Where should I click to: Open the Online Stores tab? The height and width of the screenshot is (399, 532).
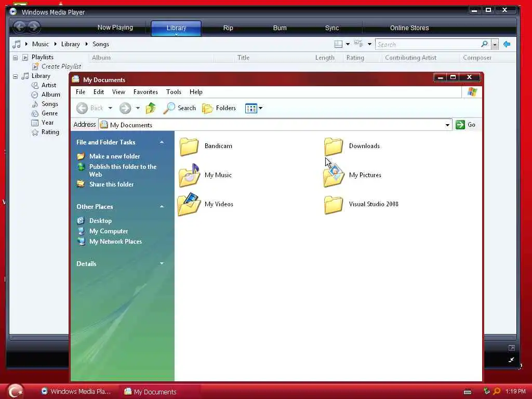coord(409,28)
